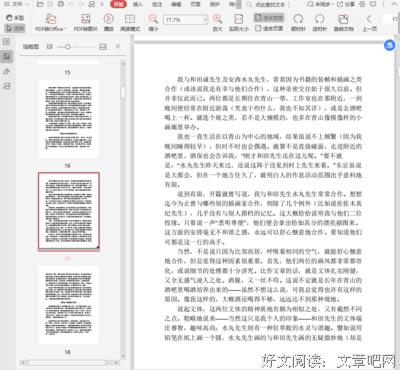Click the 放大 zoom in icon
400x370 pixels.
coord(217,19)
